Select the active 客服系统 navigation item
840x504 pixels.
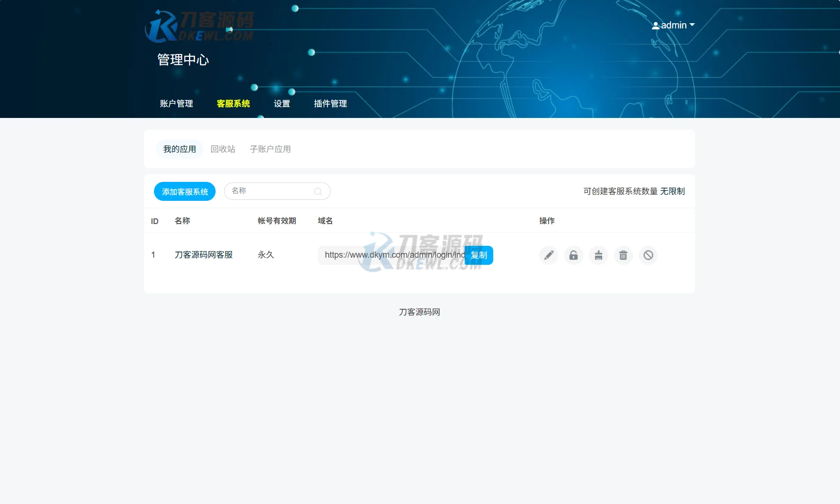pyautogui.click(x=233, y=104)
